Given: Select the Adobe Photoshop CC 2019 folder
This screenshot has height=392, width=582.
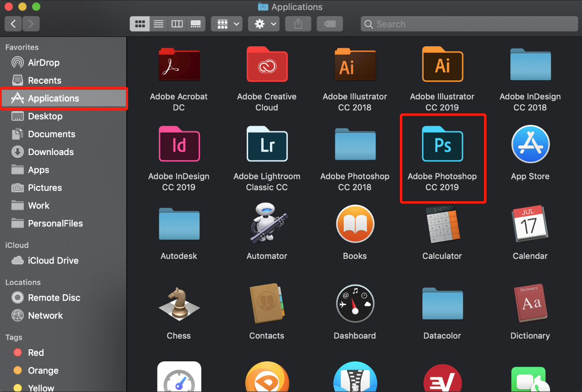Looking at the screenshot, I should (442, 145).
